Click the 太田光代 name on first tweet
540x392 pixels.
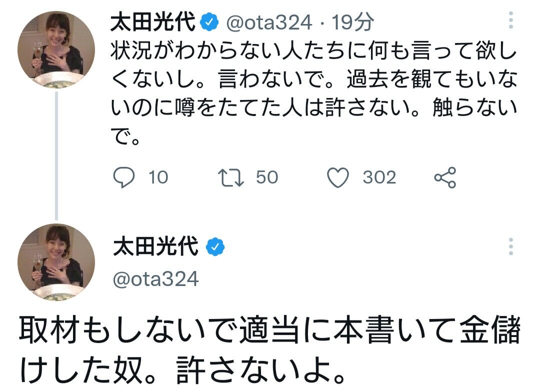pyautogui.click(x=154, y=22)
